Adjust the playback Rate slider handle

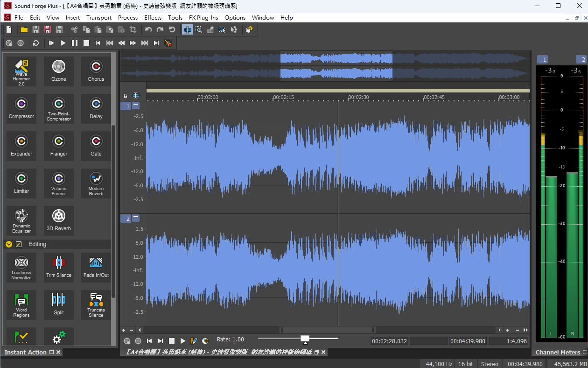305,339
